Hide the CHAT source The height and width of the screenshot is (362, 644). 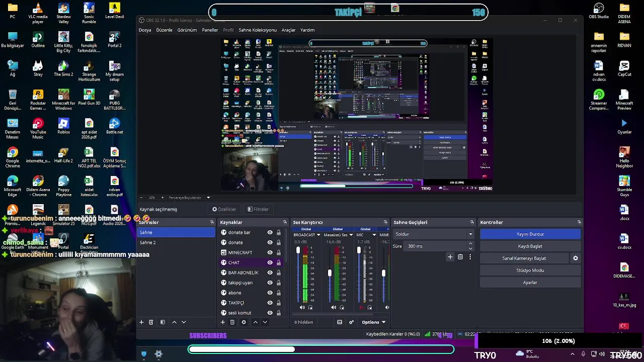(x=270, y=262)
